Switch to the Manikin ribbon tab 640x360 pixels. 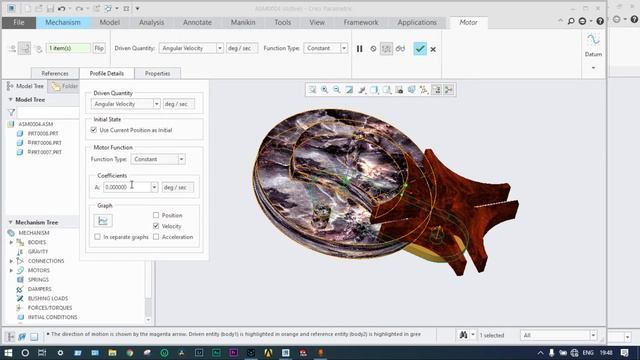243,22
